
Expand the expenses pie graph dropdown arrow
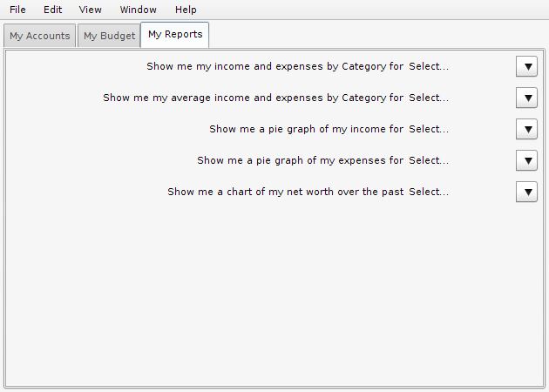click(x=527, y=160)
